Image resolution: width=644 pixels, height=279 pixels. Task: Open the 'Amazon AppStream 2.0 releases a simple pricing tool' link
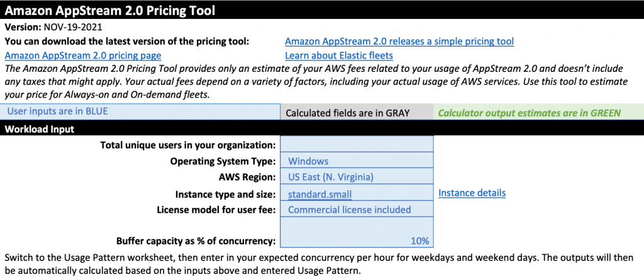tap(399, 42)
